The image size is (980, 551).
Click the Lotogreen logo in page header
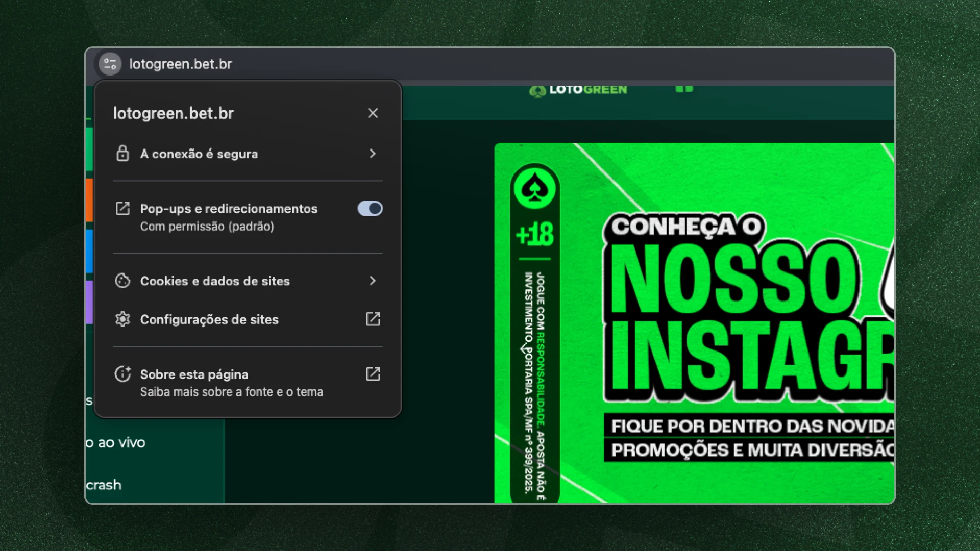578,91
